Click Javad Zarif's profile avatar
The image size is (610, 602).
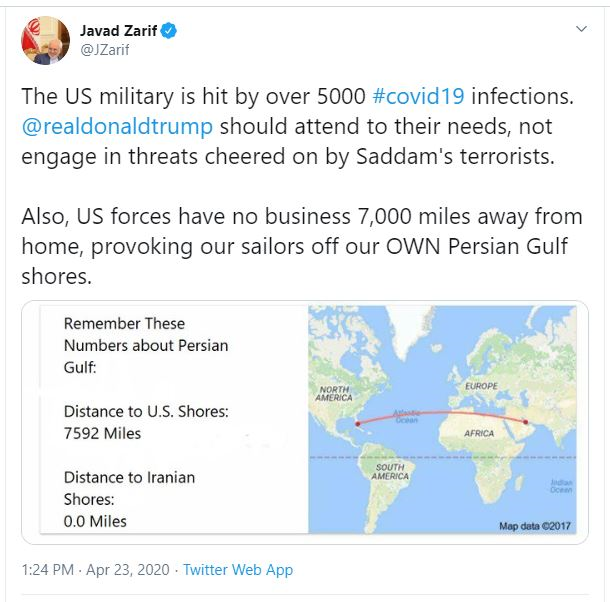(x=44, y=40)
